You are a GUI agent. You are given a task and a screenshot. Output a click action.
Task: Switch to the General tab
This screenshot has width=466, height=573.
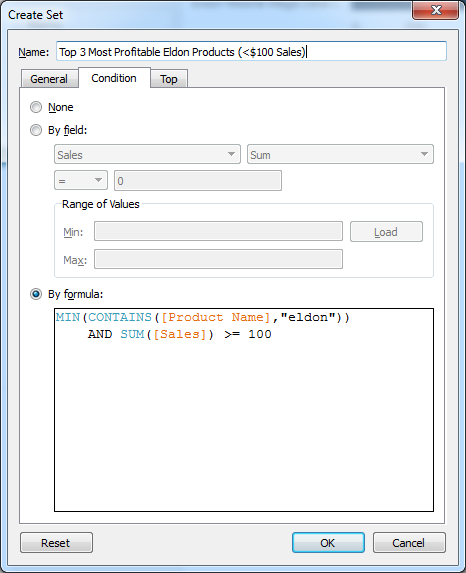(49, 79)
